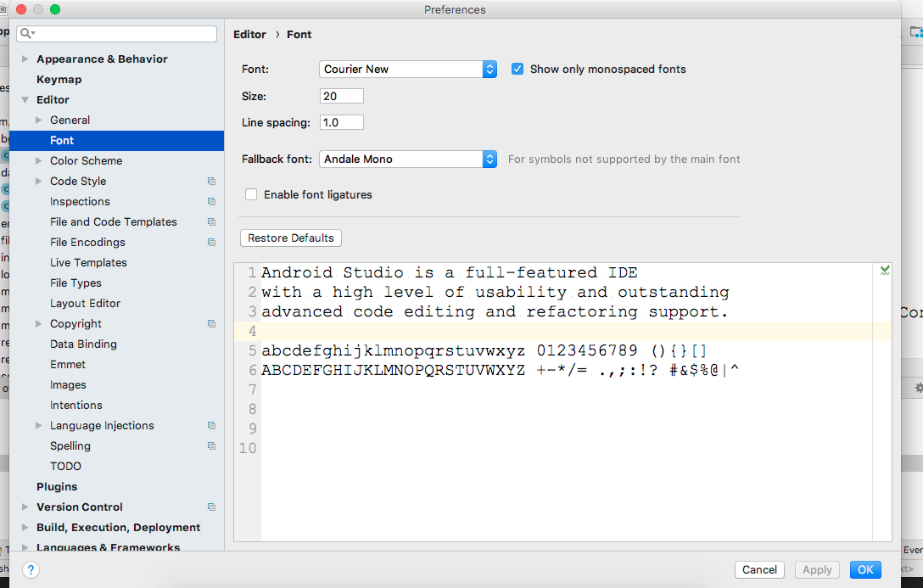Screen dimensions: 923x588
Task: Click the project settings icon beside Copyright
Action: (210, 323)
